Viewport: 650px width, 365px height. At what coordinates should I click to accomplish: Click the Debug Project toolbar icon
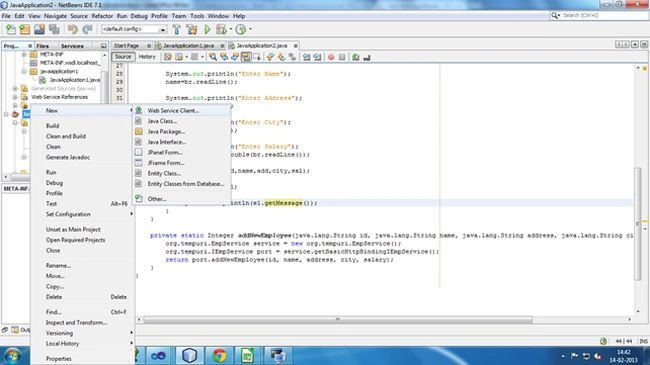(x=221, y=29)
